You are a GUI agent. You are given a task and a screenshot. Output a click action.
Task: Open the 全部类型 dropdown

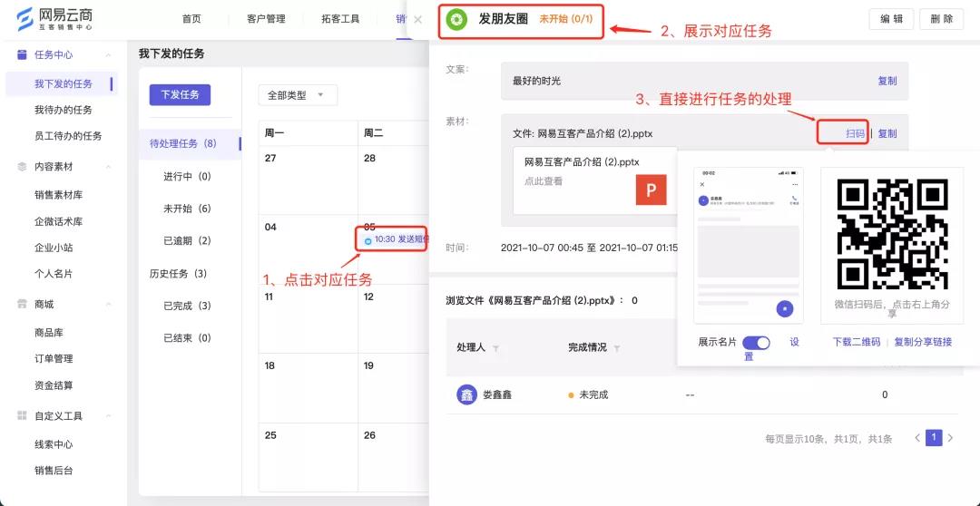[298, 95]
